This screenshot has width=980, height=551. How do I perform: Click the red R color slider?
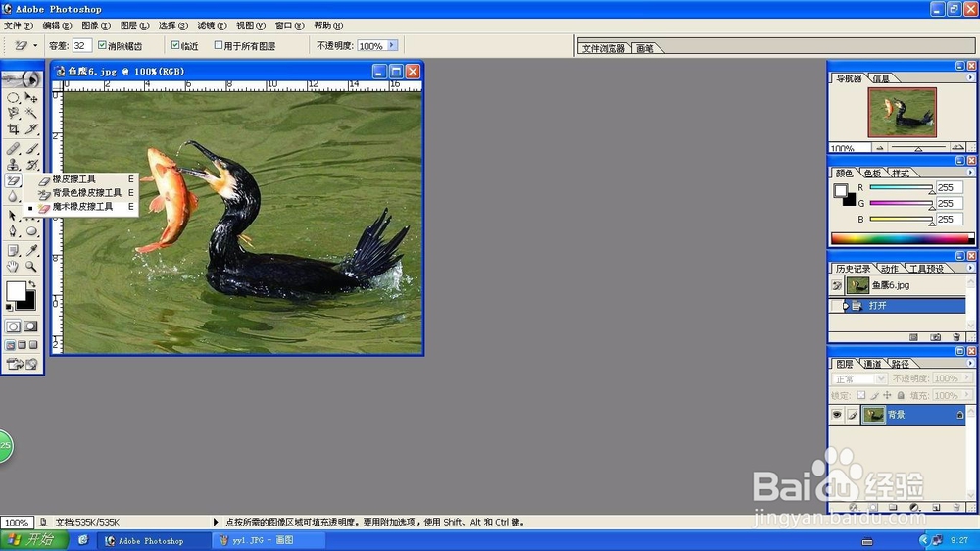[x=901, y=187]
